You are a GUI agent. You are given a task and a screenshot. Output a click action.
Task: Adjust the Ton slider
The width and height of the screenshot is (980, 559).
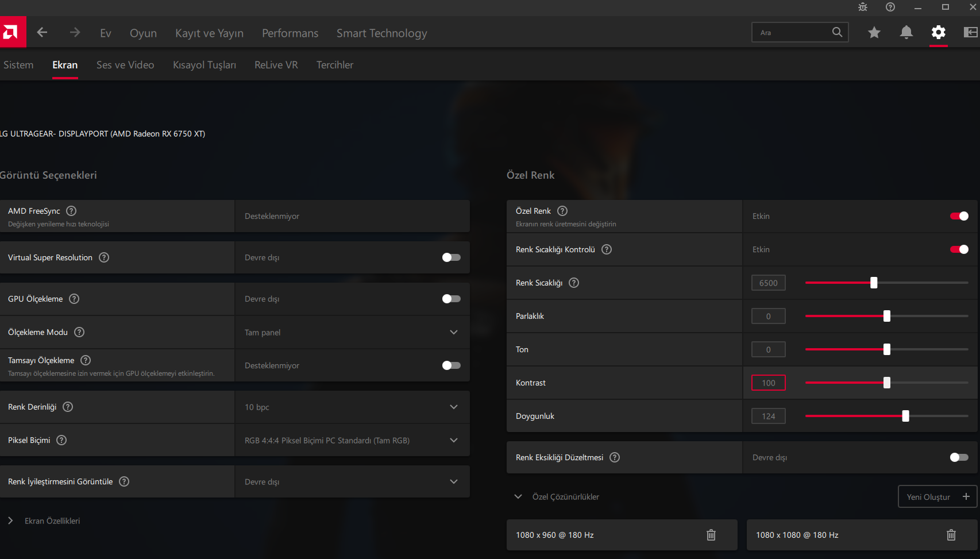pos(887,349)
